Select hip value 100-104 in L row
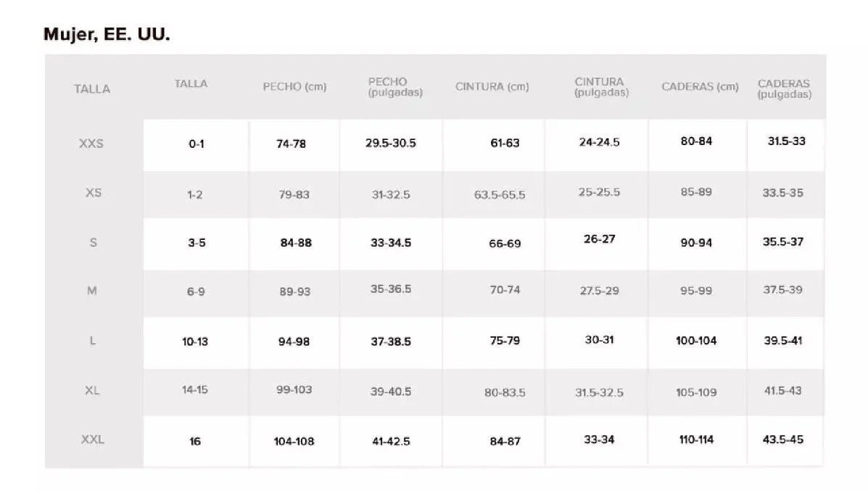This screenshot has width=868, height=493. click(x=696, y=341)
